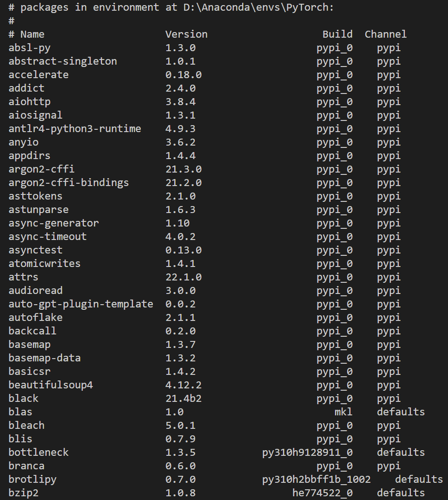Click the asttokens package name
This screenshot has height=500, width=448.
tap(35, 196)
